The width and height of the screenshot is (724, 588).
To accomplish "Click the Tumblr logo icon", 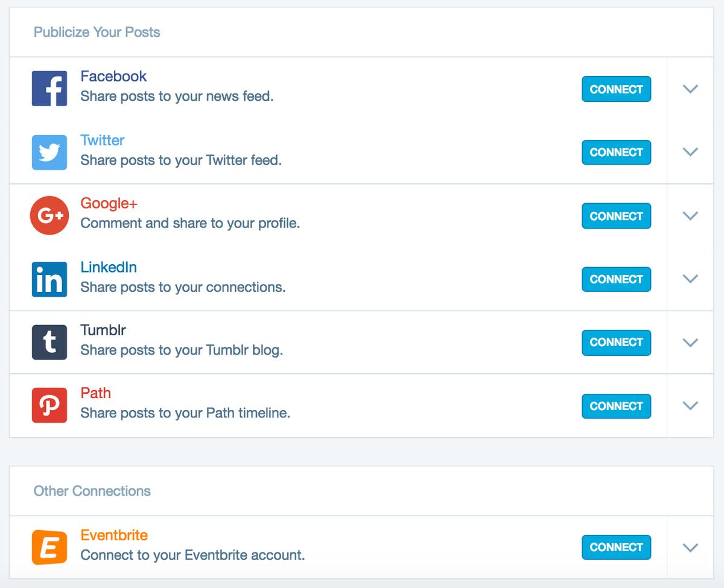I will pyautogui.click(x=49, y=342).
